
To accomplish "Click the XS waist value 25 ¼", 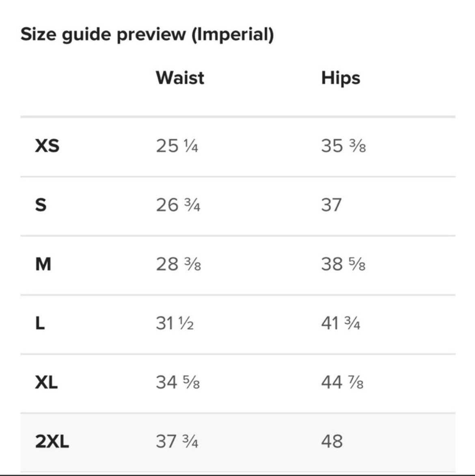I will [x=177, y=146].
